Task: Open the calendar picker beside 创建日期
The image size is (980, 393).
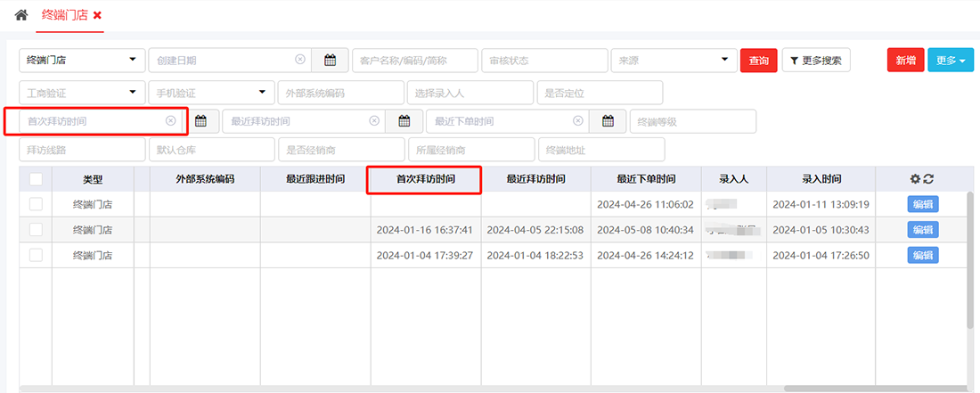Action: pyautogui.click(x=330, y=61)
